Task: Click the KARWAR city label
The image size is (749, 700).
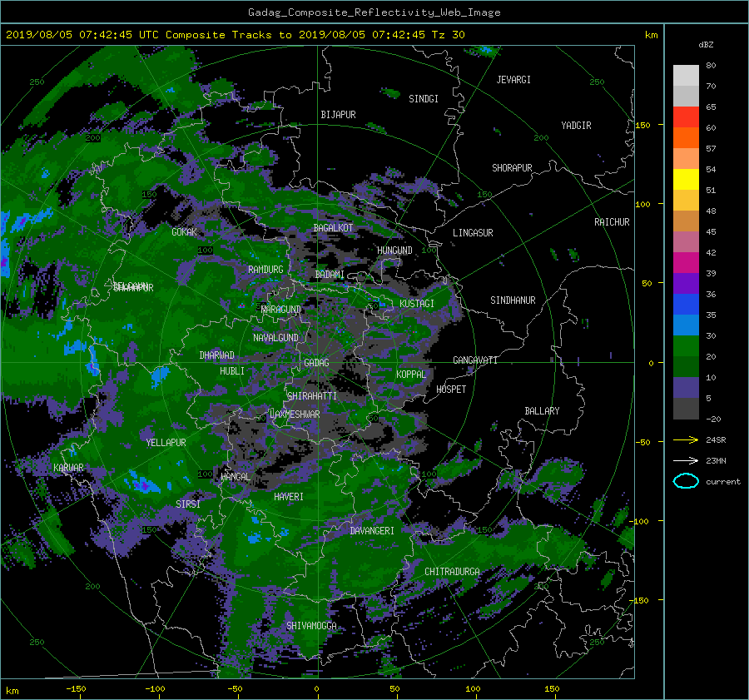Action: point(68,468)
